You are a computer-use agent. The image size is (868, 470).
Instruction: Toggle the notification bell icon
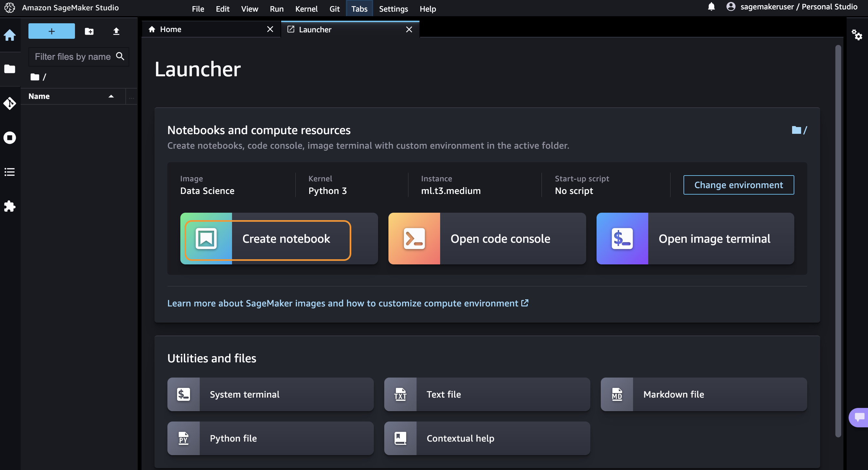point(711,7)
